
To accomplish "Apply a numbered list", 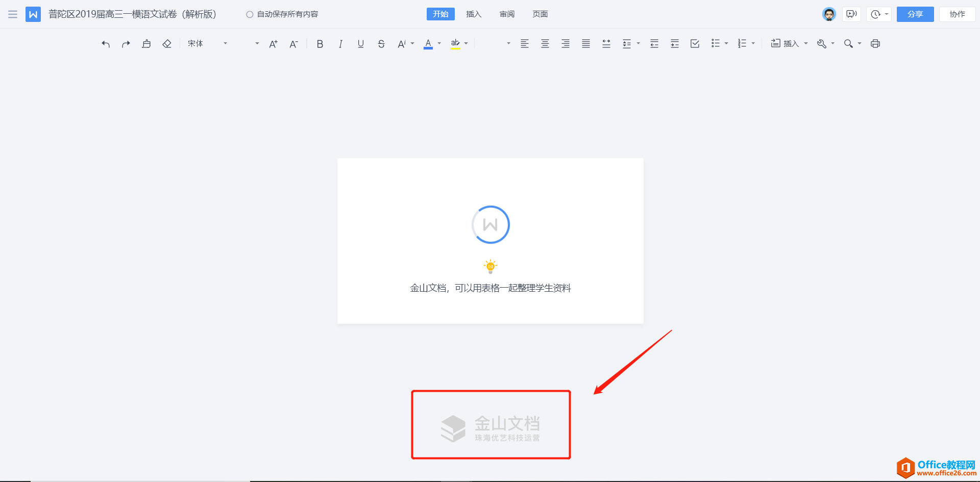I will tap(742, 44).
